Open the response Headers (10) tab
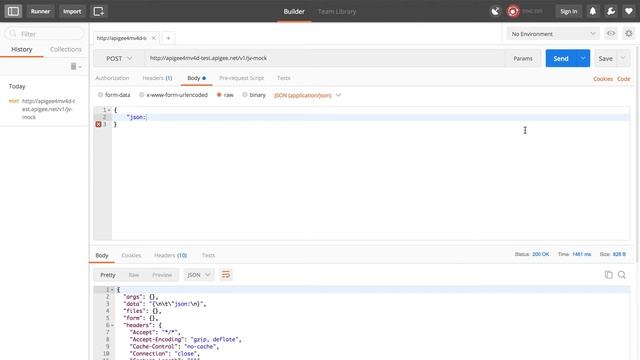 170,255
